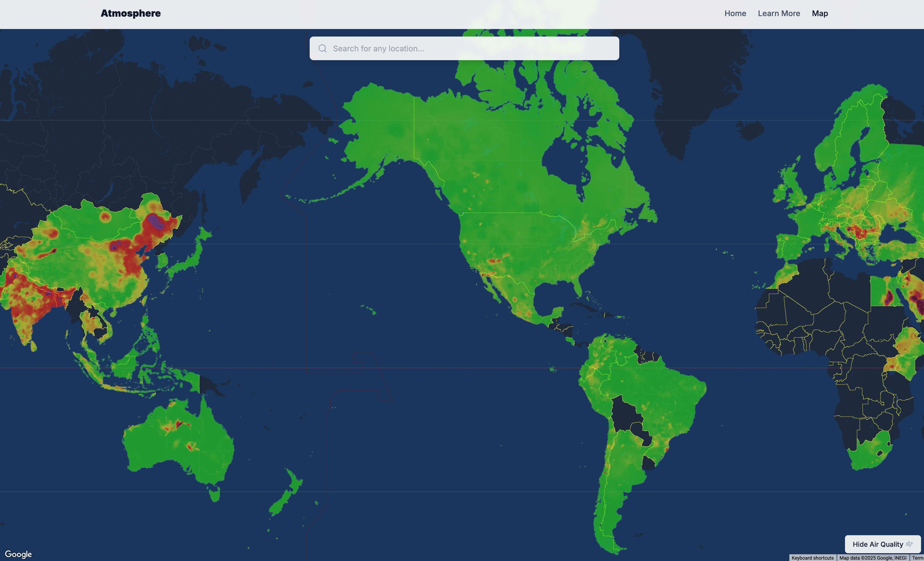Viewport: 924px width, 561px height.
Task: Click the magnifier icon in search bar
Action: pyautogui.click(x=323, y=48)
